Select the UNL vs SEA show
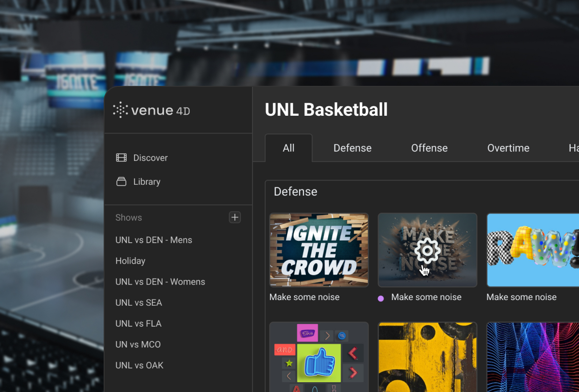Screen dimensions: 579x392 pos(139,302)
